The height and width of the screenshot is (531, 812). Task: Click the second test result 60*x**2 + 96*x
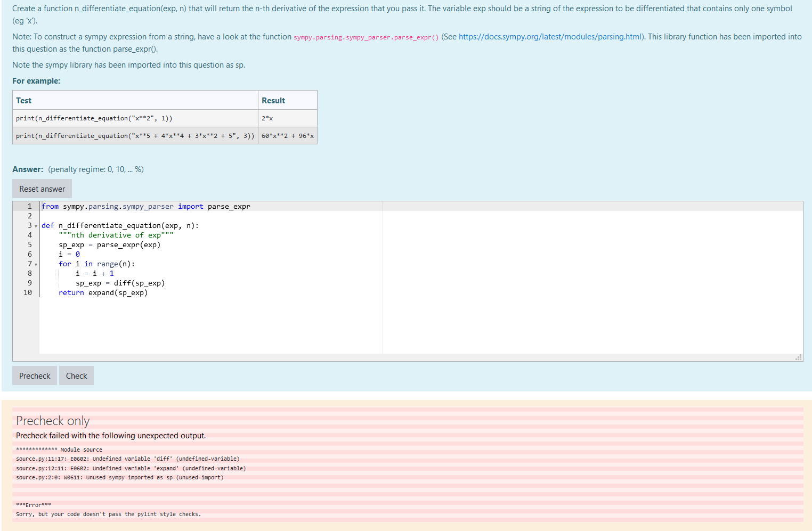[286, 135]
